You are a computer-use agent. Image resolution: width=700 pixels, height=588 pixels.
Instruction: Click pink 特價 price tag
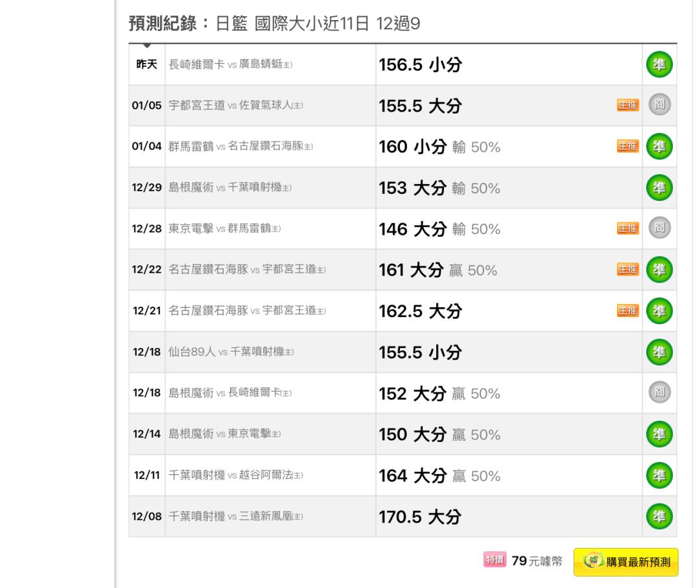[x=495, y=560]
